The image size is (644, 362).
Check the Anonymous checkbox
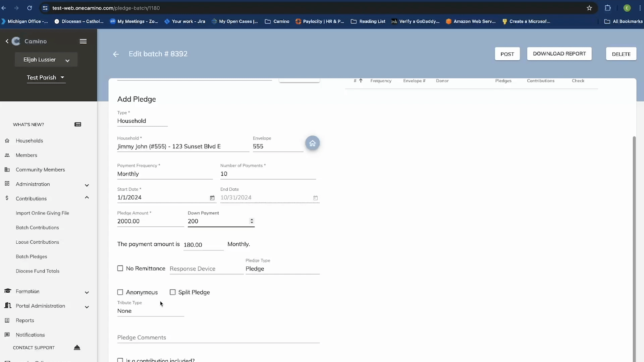click(120, 292)
